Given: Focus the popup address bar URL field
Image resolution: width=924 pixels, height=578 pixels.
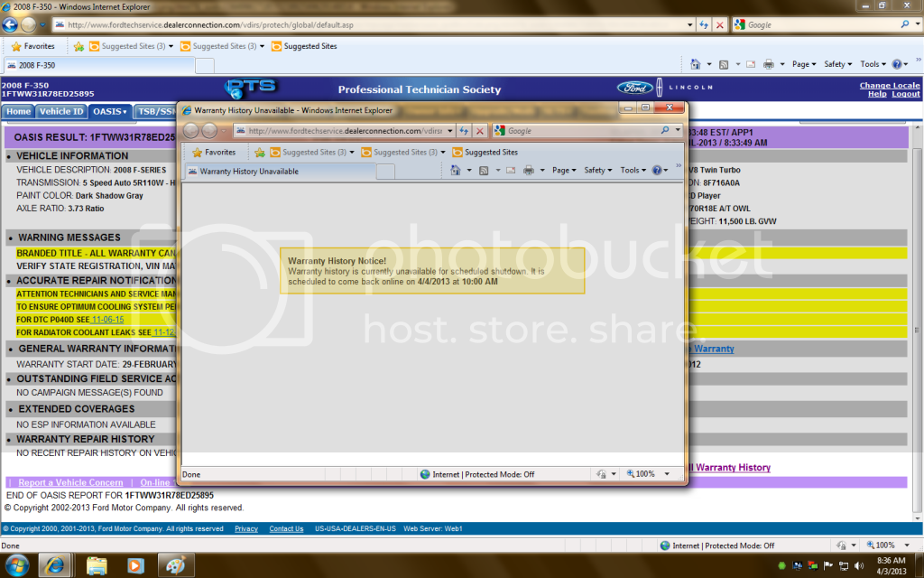Looking at the screenshot, I should [x=345, y=131].
